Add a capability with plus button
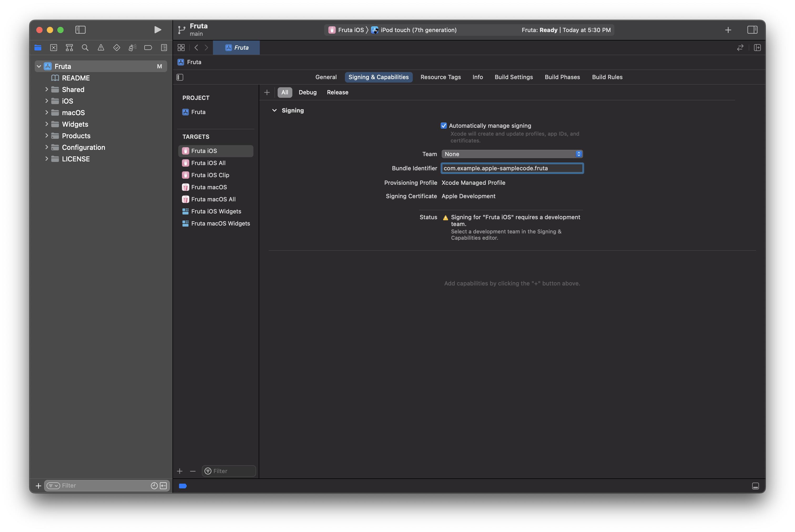795x532 pixels. click(267, 92)
